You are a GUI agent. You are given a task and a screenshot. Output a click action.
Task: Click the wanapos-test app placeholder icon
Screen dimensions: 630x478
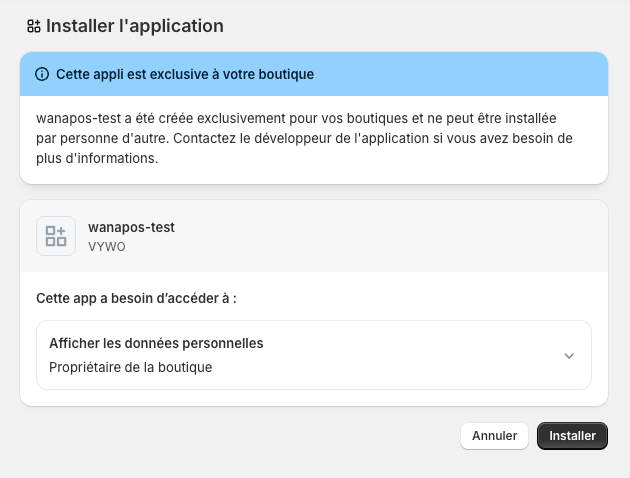click(x=56, y=236)
